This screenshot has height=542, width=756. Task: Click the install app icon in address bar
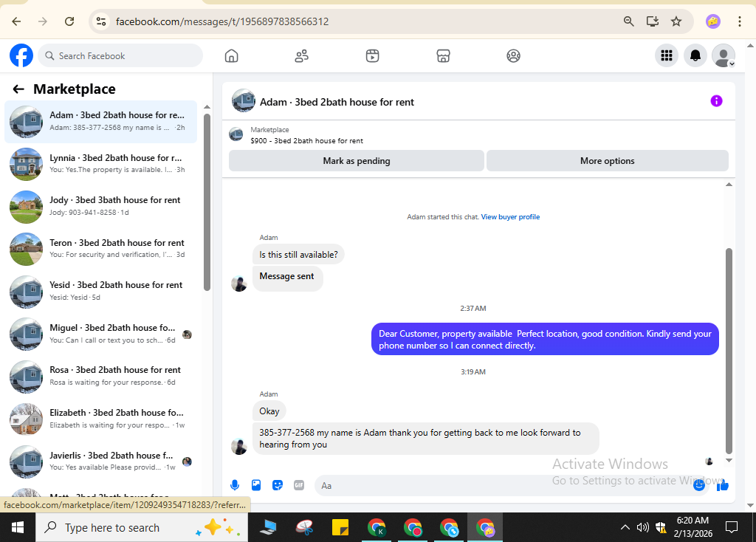[x=653, y=21]
